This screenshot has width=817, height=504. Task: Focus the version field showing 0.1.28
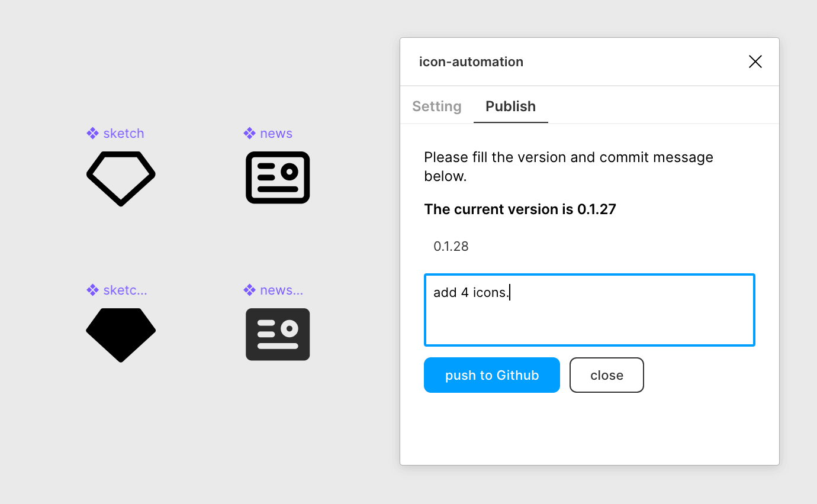pyautogui.click(x=590, y=246)
